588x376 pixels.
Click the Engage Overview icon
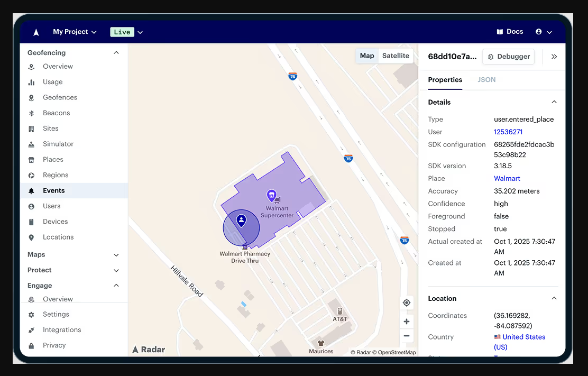coord(32,299)
